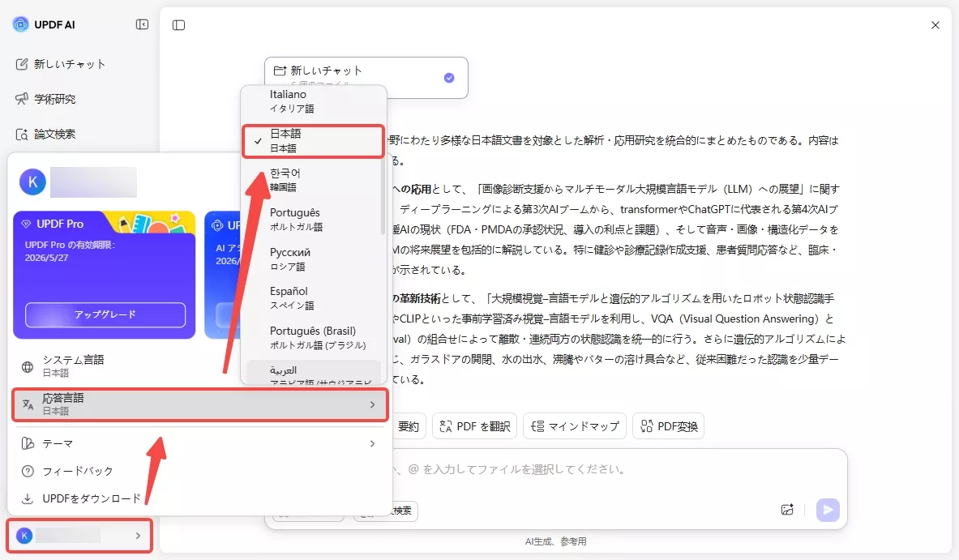Toggle the document panel icon in chat header
Viewport: 959px width, 560px height.
178,25
